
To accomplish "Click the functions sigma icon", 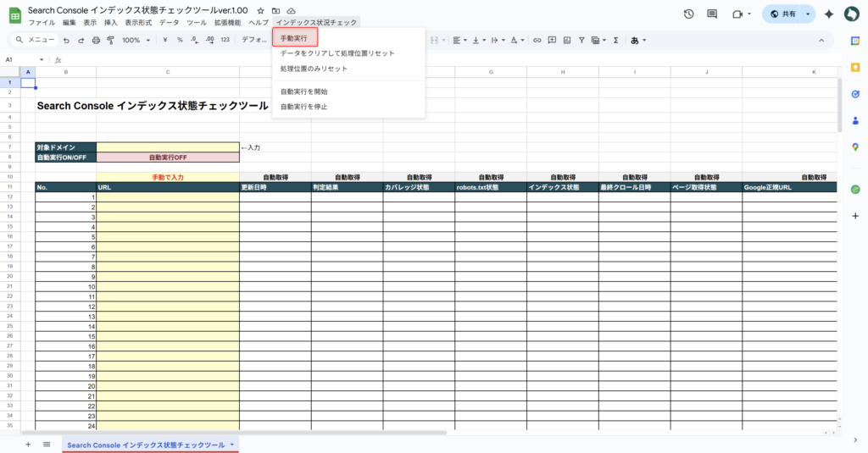I will click(615, 40).
